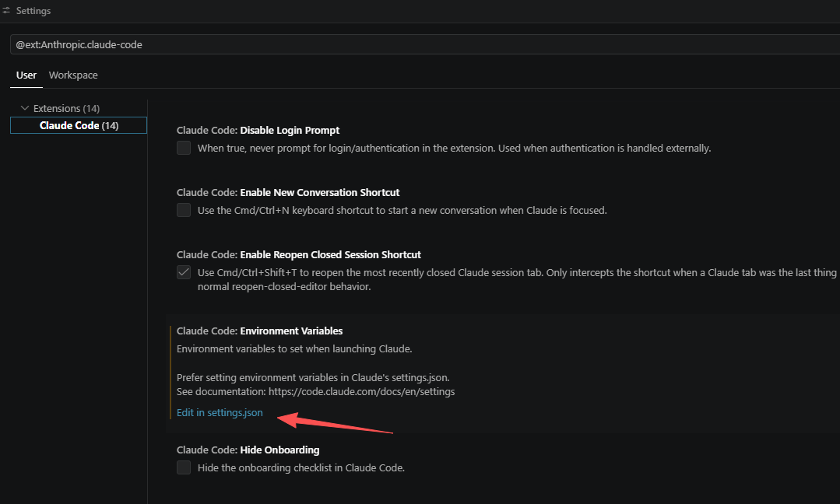Click the Environment Variables setting title
This screenshot has width=840, height=504.
(260, 331)
